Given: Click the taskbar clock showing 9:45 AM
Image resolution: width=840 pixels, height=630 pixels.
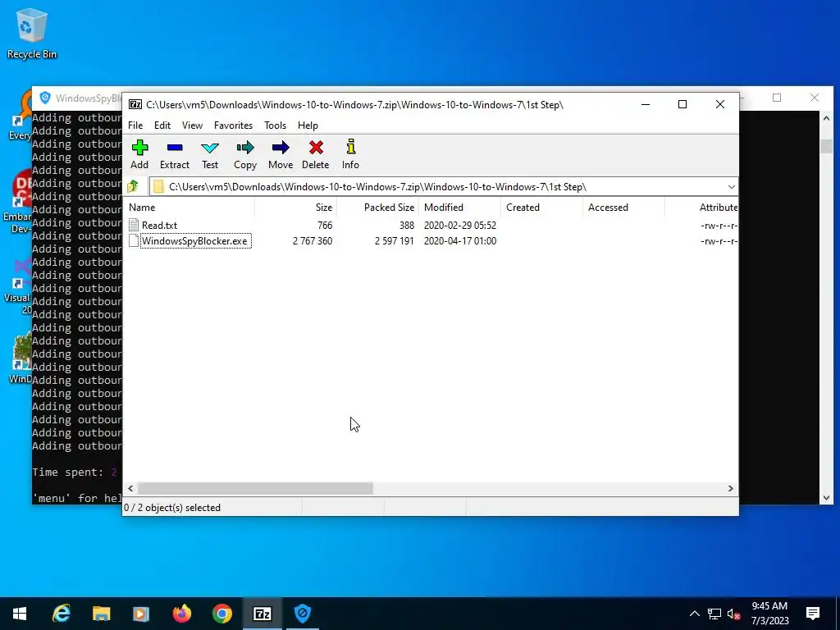Looking at the screenshot, I should 769,614.
